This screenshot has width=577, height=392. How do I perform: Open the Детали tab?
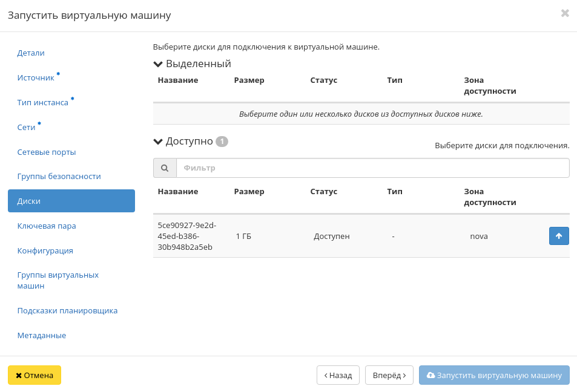[31, 53]
